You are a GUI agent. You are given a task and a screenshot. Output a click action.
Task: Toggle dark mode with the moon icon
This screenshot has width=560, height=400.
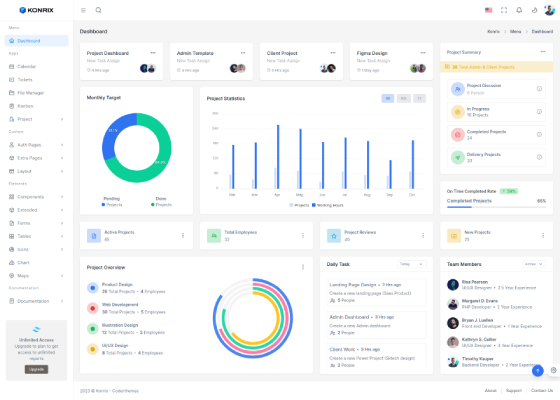[x=534, y=10]
